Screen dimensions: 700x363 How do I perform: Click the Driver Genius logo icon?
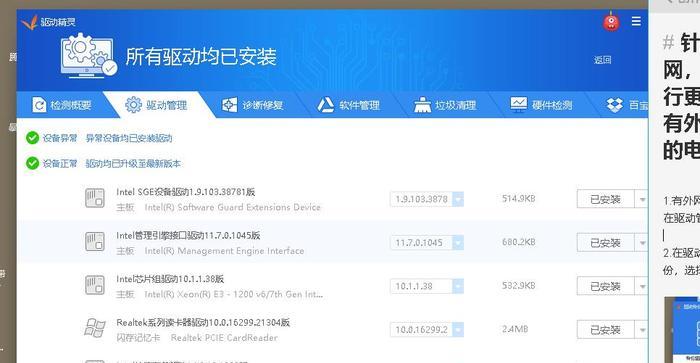click(x=29, y=22)
